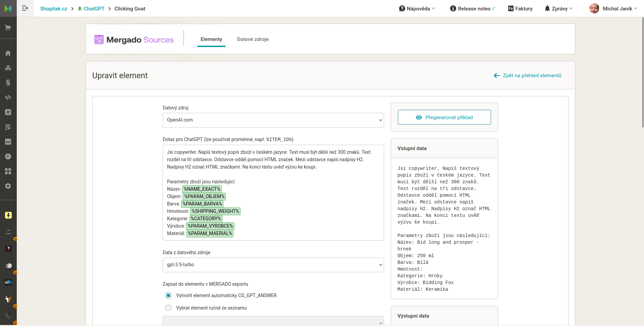Click the 'Přegenerovat příklad' button
644x326 pixels.
(x=444, y=117)
